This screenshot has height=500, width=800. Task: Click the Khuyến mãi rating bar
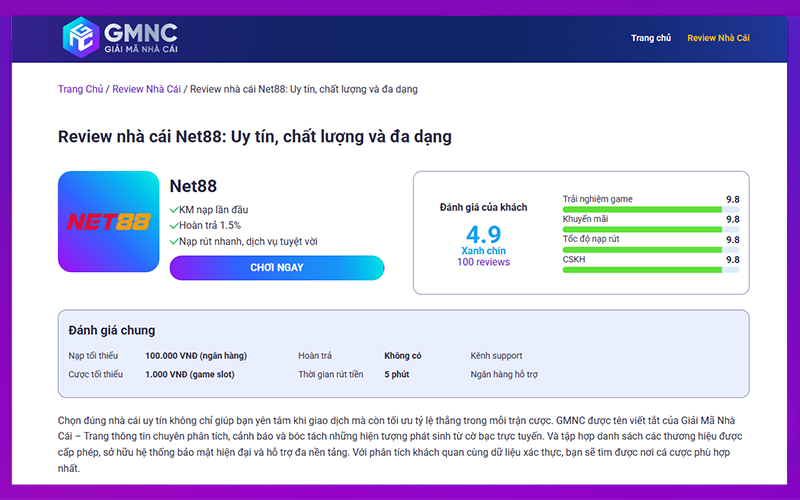click(x=651, y=230)
